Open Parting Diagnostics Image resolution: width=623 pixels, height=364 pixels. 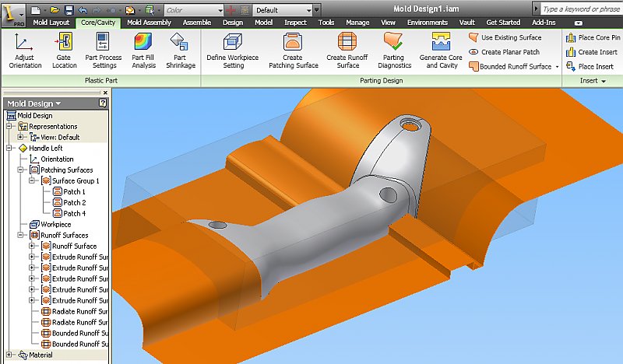click(x=394, y=51)
